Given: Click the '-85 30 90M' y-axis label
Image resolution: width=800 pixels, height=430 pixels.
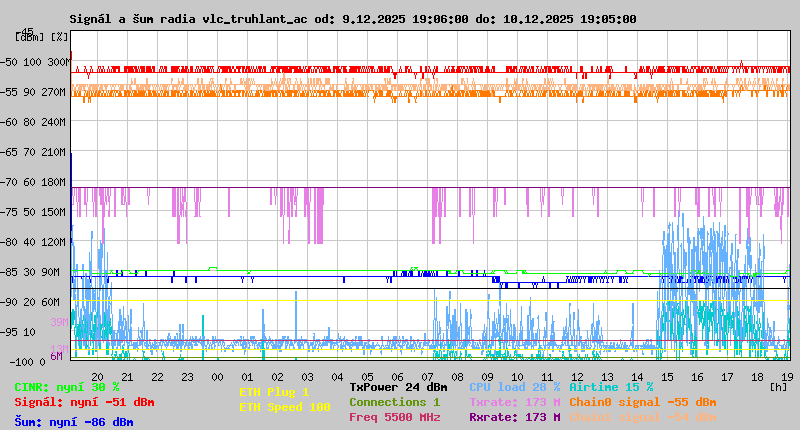Looking at the screenshot, I should click(30, 272).
